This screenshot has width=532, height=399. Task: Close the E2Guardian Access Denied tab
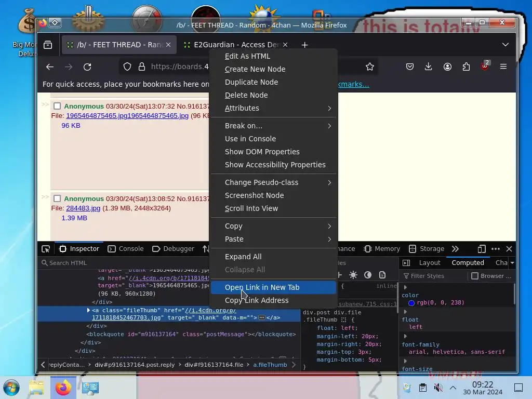[x=285, y=45]
